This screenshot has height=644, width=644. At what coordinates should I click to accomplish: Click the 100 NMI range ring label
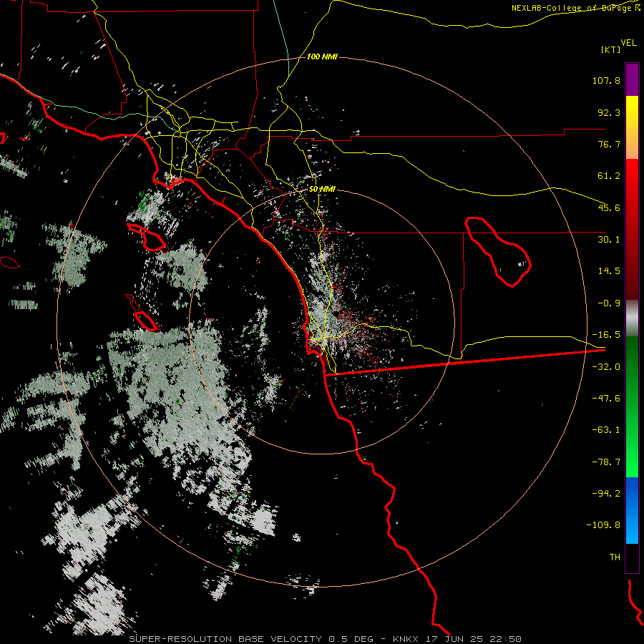tap(323, 57)
